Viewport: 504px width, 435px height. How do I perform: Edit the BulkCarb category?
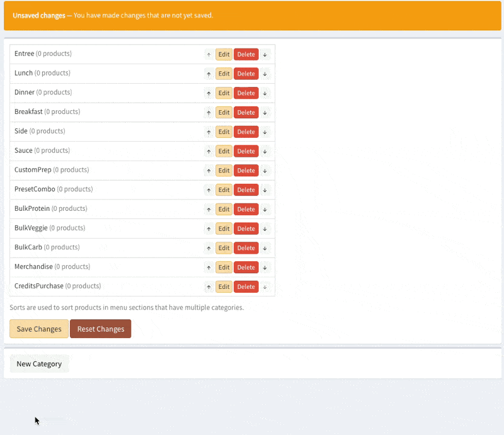(224, 248)
